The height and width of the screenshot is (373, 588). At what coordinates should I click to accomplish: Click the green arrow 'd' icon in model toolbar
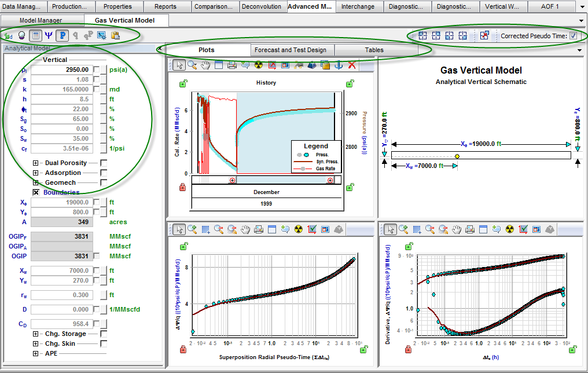(8, 36)
